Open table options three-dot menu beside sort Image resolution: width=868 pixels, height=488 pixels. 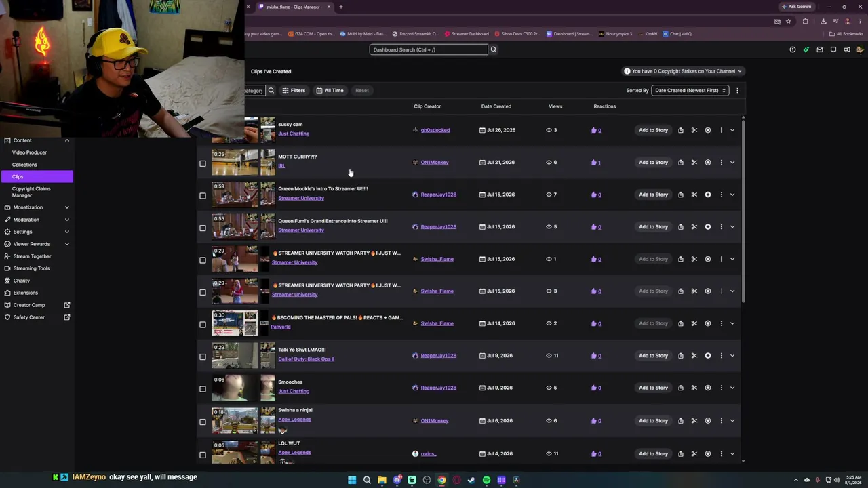point(737,90)
